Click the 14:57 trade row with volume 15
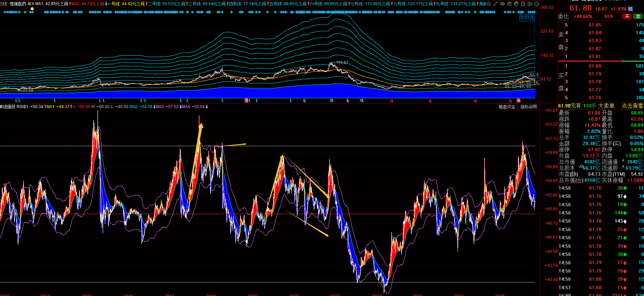 601,288
